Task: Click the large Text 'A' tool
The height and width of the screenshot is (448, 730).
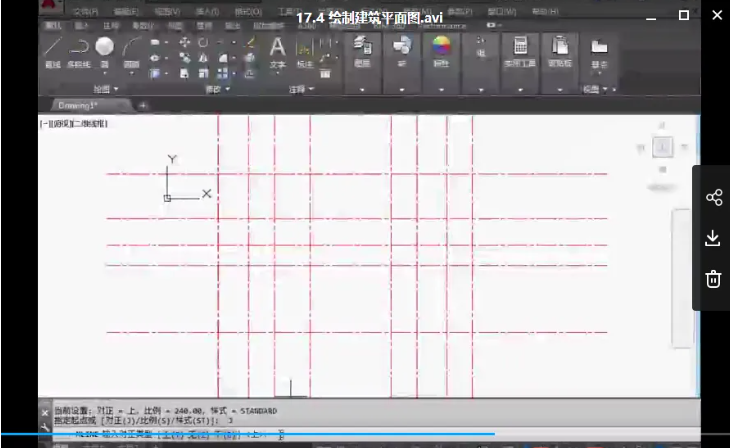Action: point(277,48)
